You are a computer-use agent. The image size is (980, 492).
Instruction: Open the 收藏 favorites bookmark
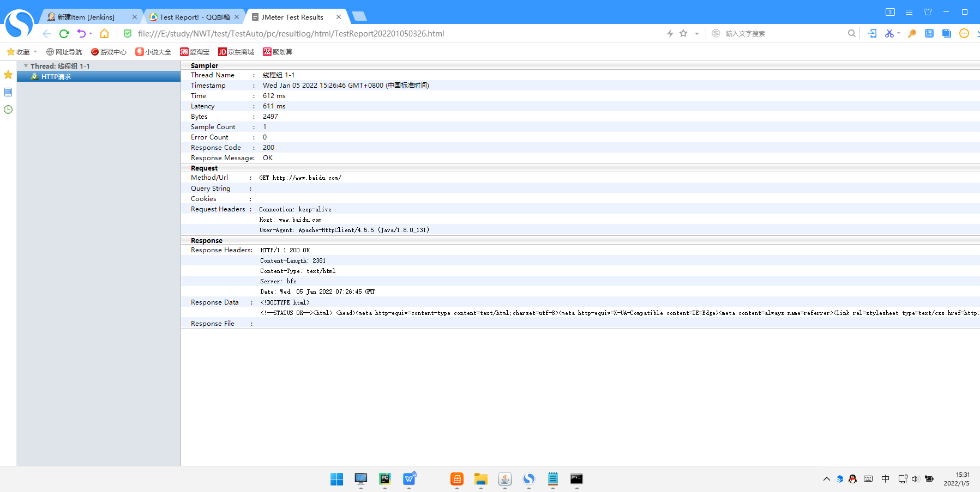point(18,52)
